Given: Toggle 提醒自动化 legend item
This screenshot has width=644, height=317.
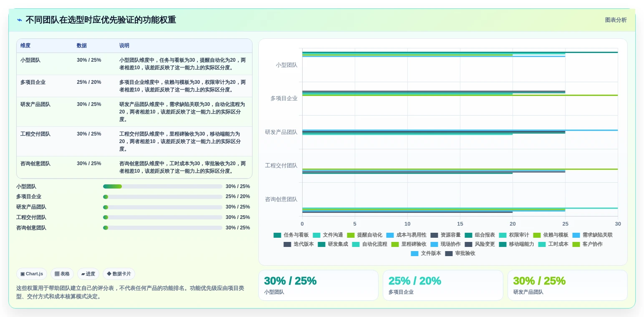Looking at the screenshot, I should tap(364, 235).
